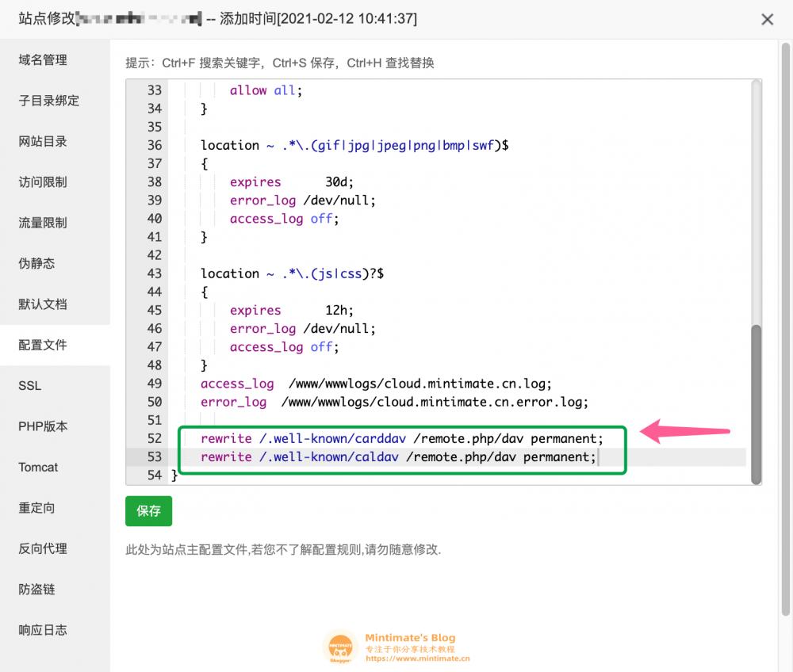
Task: Open the Tomcat tab
Action: [x=38, y=467]
